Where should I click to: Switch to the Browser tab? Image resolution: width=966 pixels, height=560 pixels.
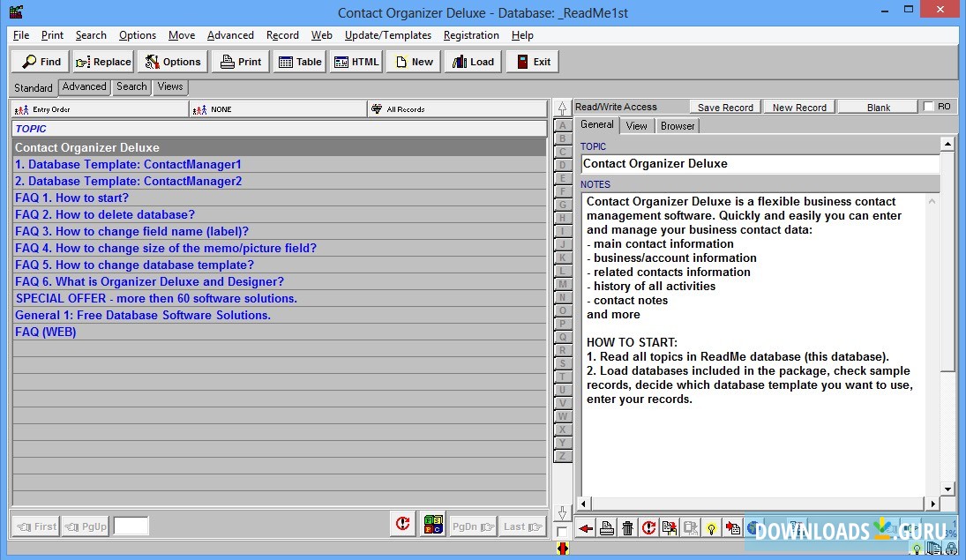pos(677,125)
